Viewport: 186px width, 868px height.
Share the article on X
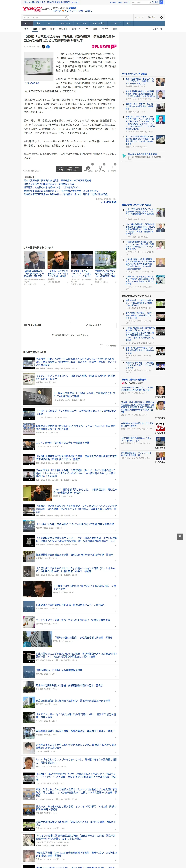43,47
